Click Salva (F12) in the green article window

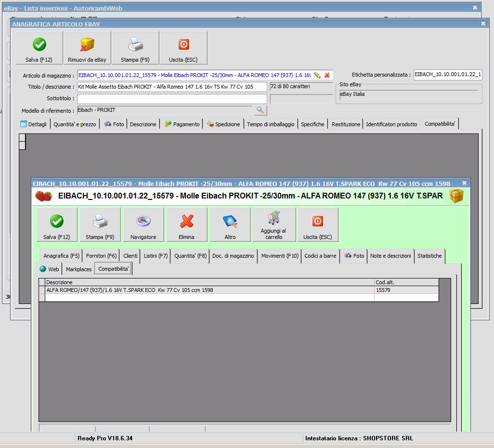click(57, 225)
